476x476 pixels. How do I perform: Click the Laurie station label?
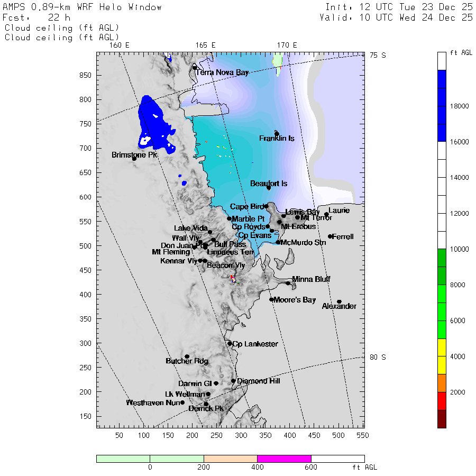339,210
